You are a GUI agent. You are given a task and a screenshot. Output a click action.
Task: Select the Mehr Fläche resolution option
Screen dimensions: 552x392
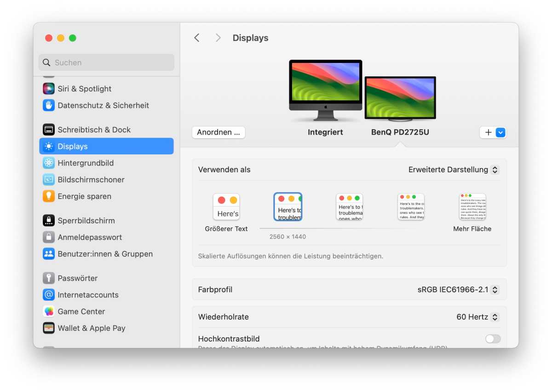(472, 207)
